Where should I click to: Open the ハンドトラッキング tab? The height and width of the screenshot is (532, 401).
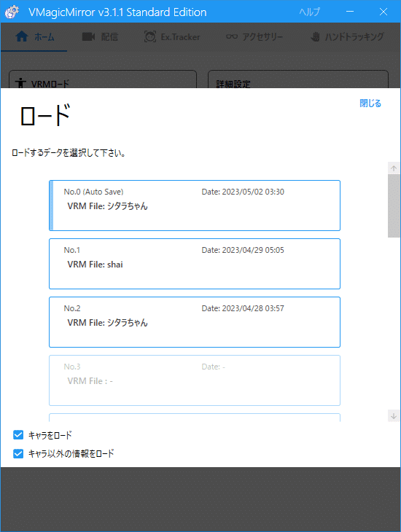click(x=347, y=36)
